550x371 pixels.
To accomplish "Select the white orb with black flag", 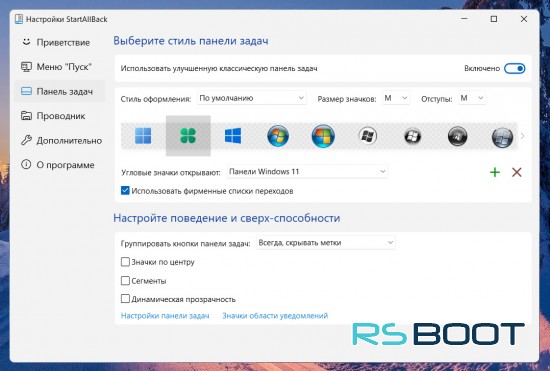I will (x=368, y=136).
